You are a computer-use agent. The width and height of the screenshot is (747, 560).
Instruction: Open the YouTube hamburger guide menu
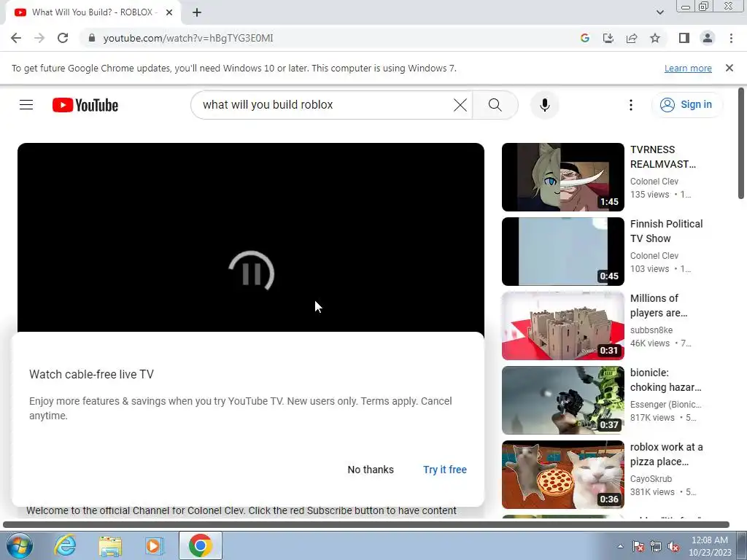pyautogui.click(x=26, y=105)
